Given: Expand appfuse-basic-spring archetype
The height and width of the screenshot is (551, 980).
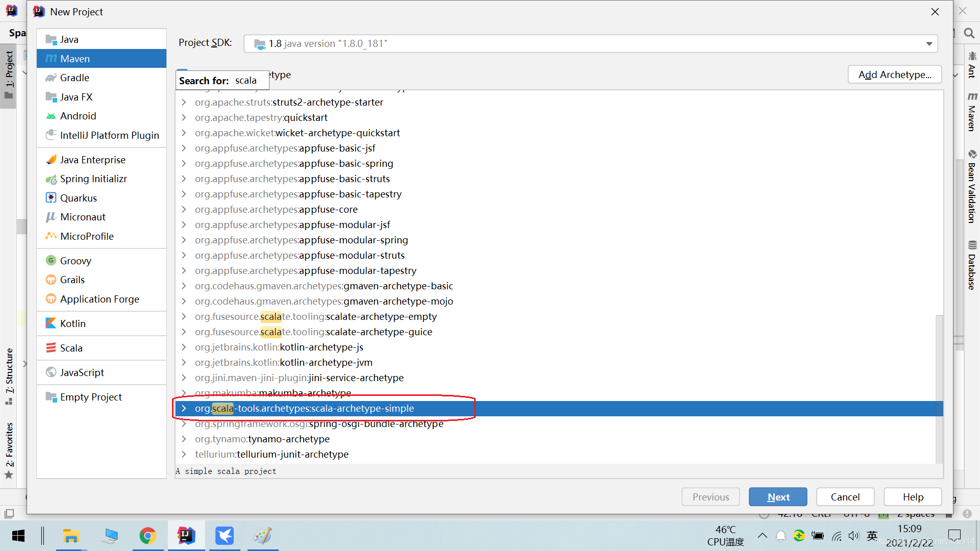Looking at the screenshot, I should 184,163.
